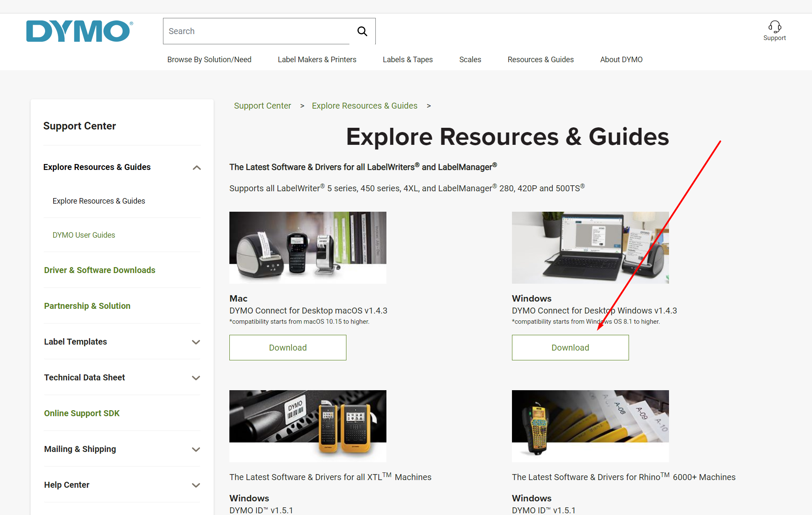The width and height of the screenshot is (812, 515).
Task: Click the Support Center sidebar title
Action: tap(80, 126)
